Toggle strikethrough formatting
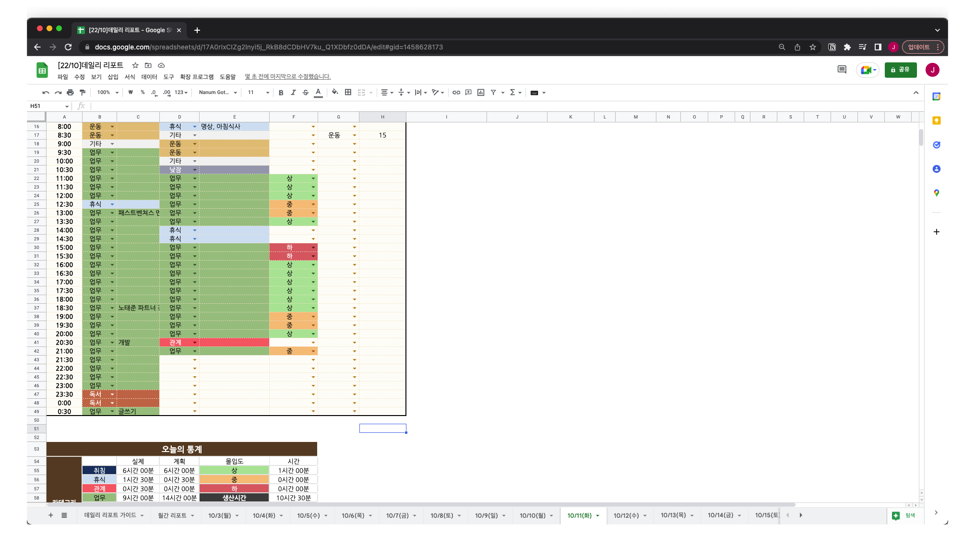 click(306, 93)
